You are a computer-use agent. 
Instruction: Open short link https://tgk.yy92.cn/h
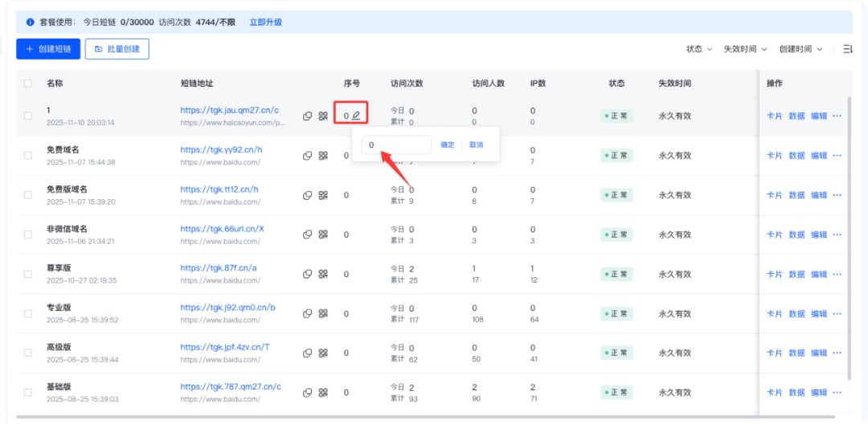point(222,150)
